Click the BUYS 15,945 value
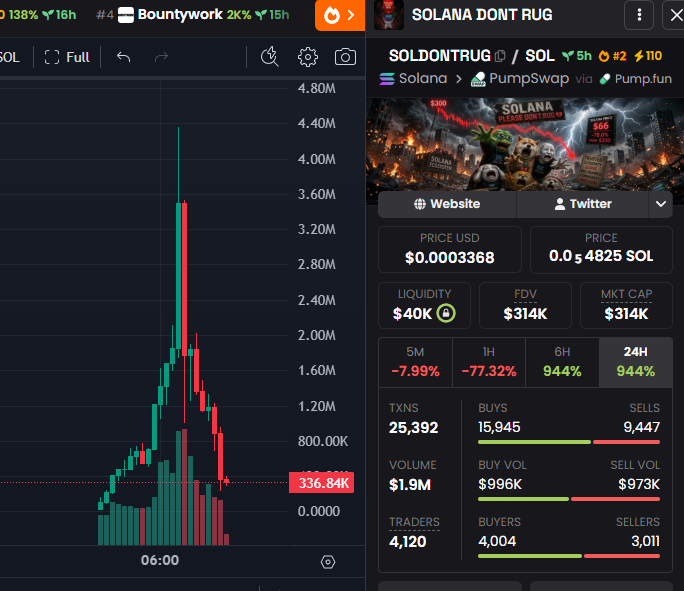 499,427
